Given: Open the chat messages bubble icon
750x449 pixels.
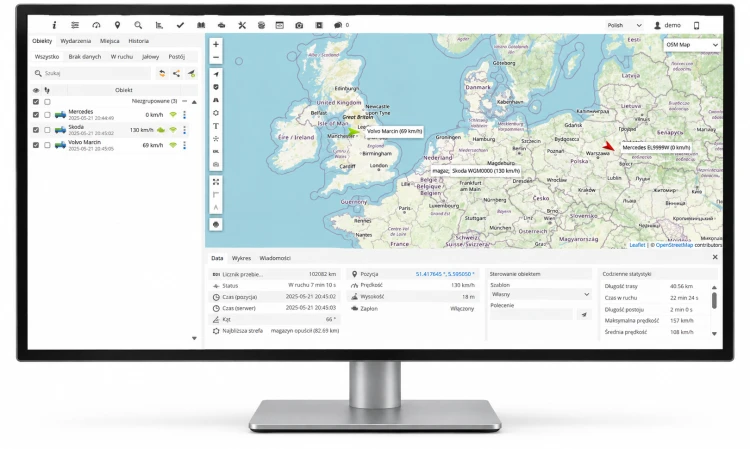Looking at the screenshot, I should pyautogui.click(x=338, y=25).
